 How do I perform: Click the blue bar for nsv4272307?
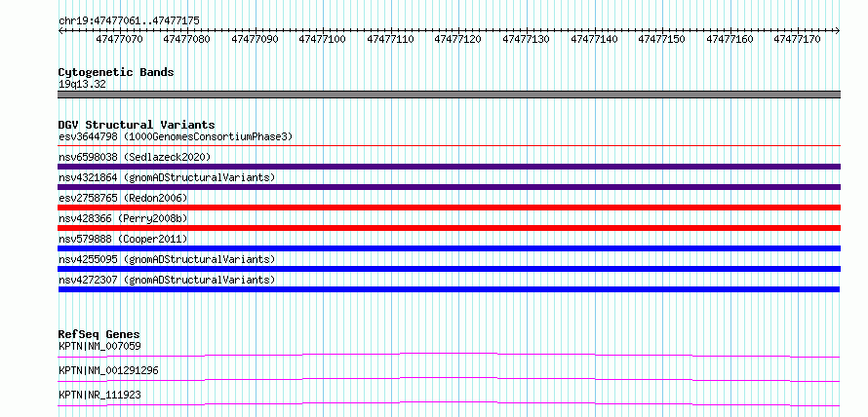click(449, 289)
